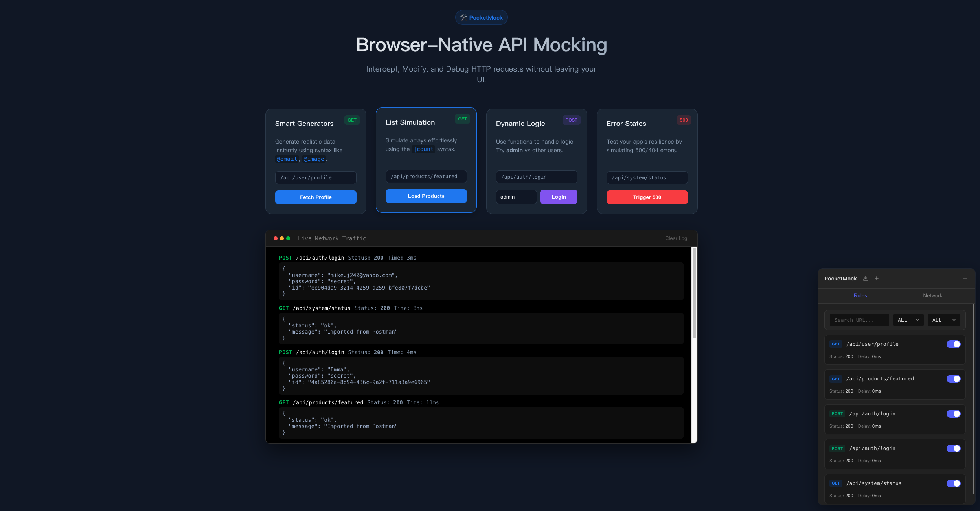Screen dimensions: 980x511
Task: Expand the status filter chevron next to Search URL
Action: (917, 320)
